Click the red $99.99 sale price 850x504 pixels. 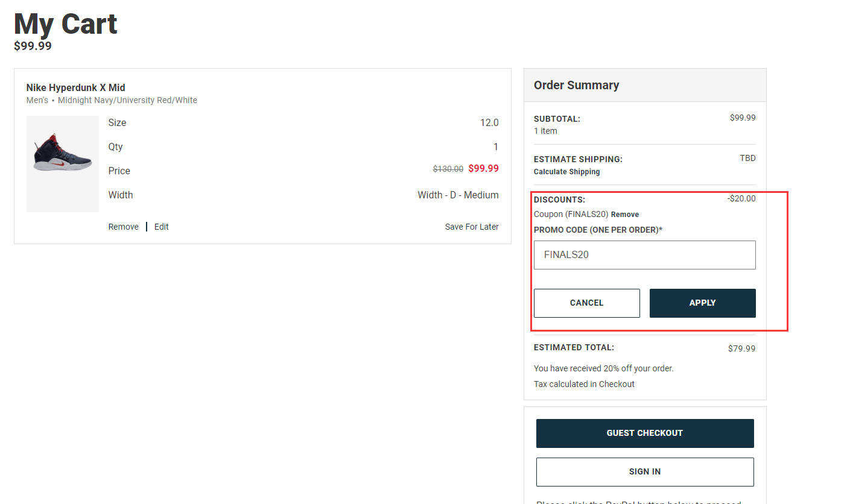pos(484,169)
